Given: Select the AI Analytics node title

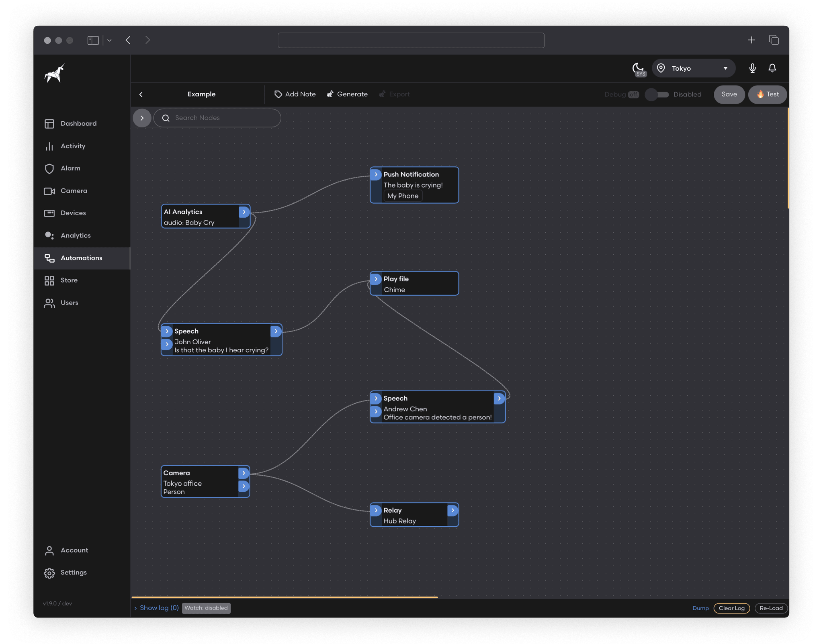Looking at the screenshot, I should coord(183,212).
